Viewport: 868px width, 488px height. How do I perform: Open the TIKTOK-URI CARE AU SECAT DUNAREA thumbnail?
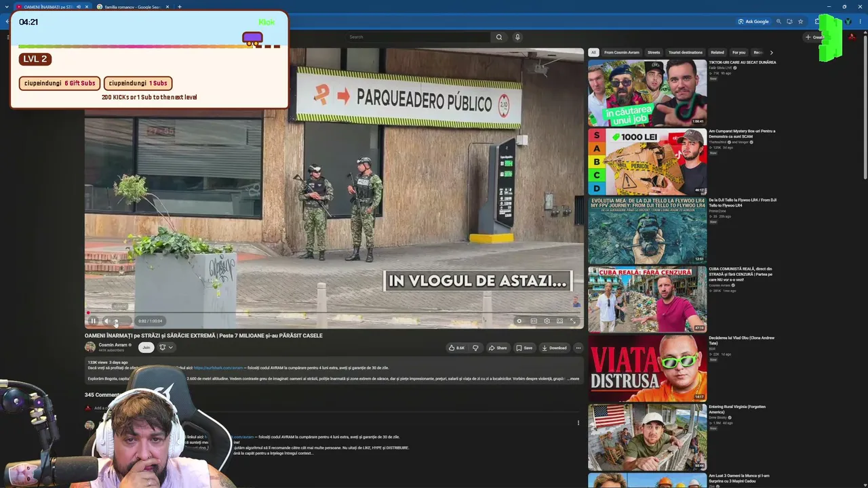coord(647,93)
